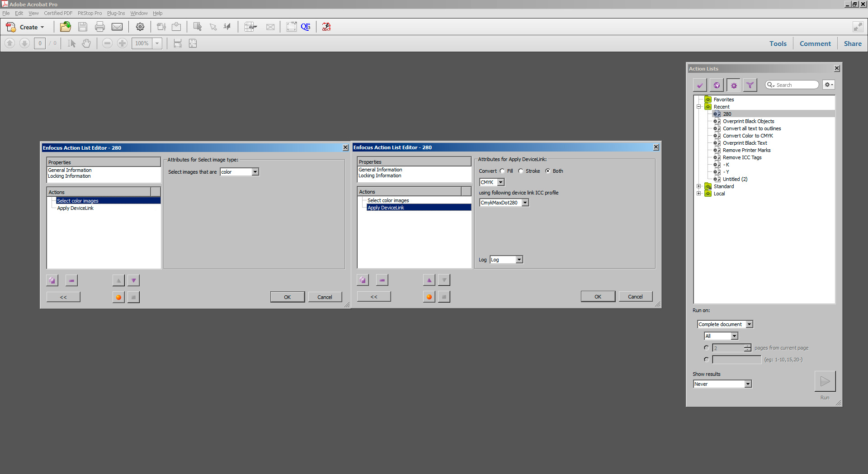868x474 pixels.
Task: Open the Show results Never dropdown
Action: (x=722, y=384)
